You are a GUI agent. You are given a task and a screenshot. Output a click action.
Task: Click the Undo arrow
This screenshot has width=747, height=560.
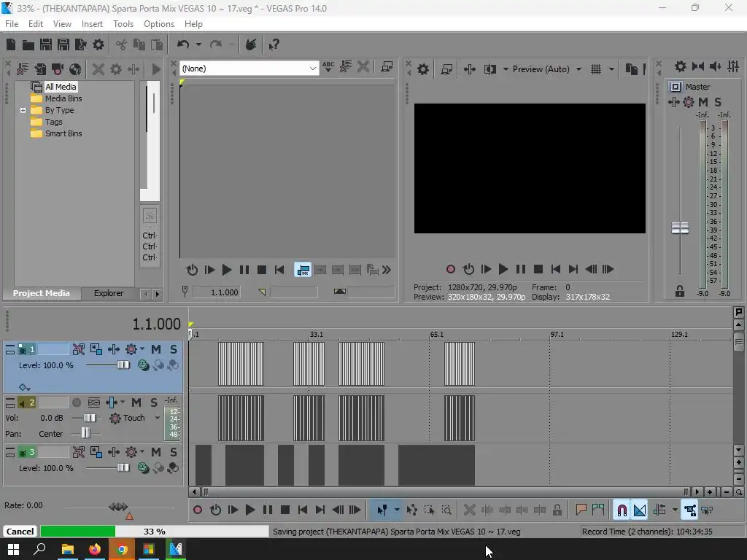tap(183, 44)
